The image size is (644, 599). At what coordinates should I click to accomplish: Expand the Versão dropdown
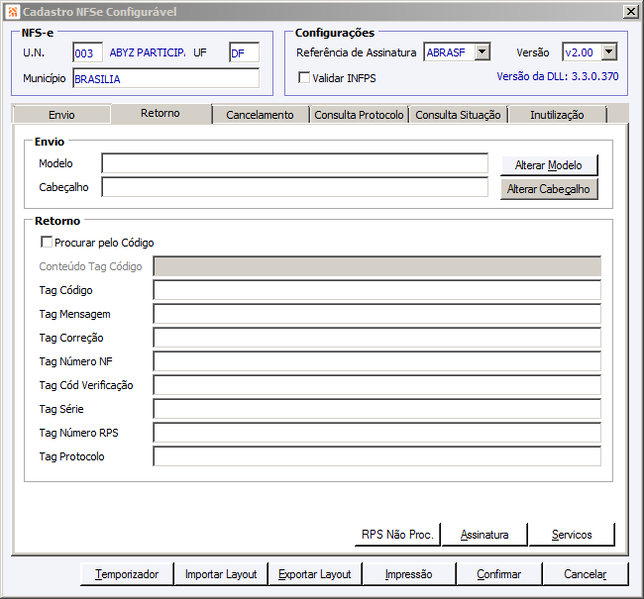(x=610, y=52)
